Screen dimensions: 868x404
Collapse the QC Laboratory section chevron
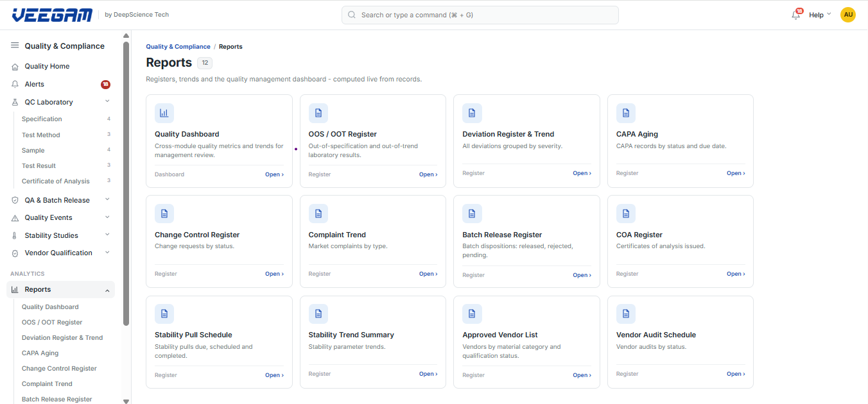[x=107, y=101]
